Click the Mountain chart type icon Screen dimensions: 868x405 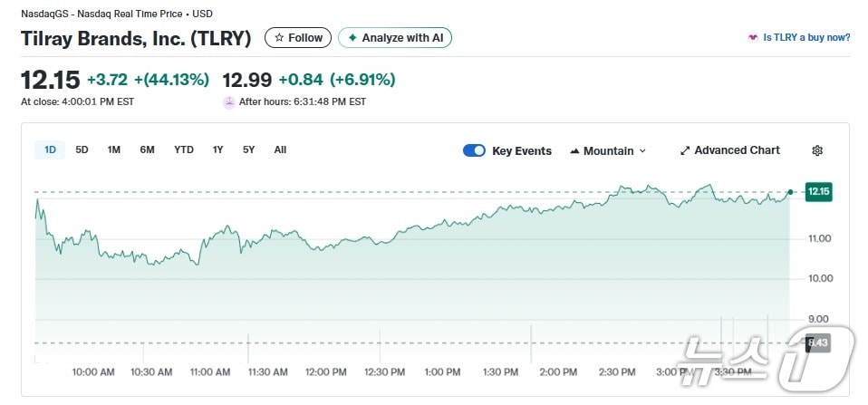coord(574,151)
